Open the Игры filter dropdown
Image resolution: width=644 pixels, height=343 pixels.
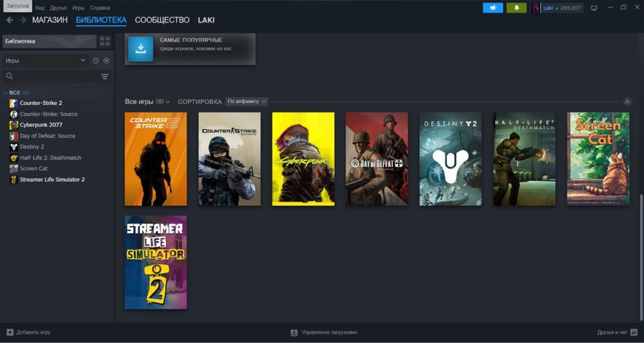pyautogui.click(x=45, y=61)
